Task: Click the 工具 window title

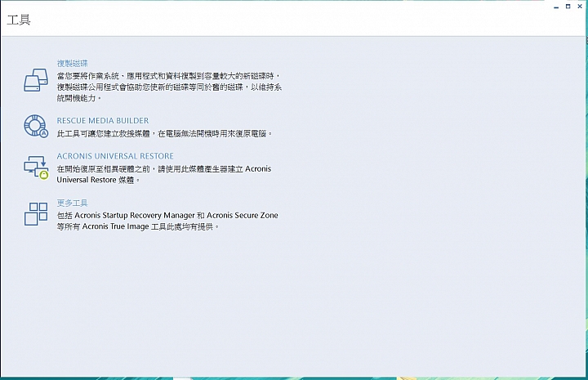Action: (x=19, y=20)
